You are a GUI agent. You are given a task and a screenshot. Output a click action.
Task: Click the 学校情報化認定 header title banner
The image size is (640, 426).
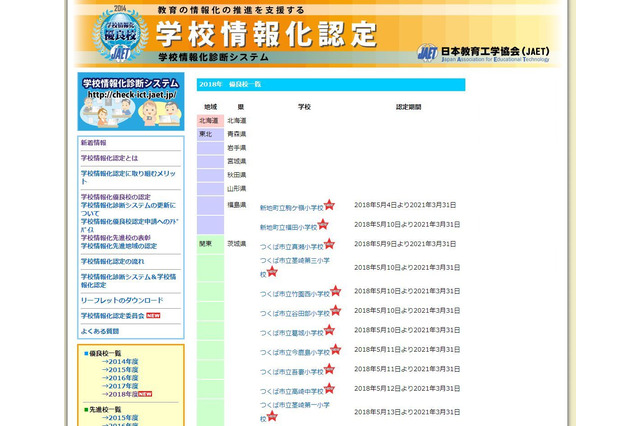267,34
